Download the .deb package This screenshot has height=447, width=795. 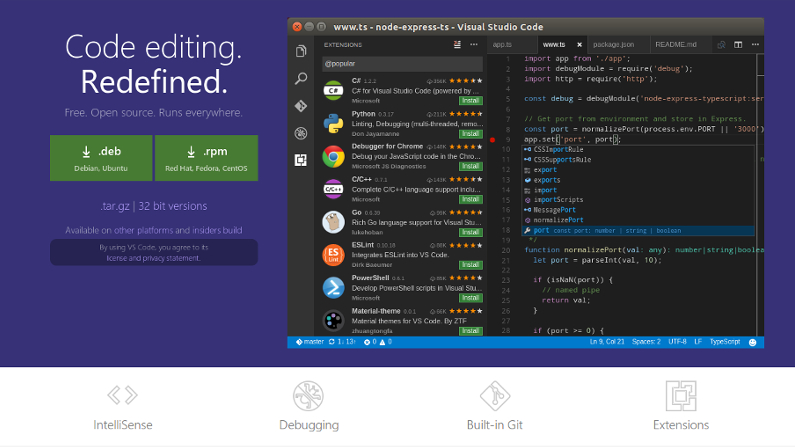point(101,158)
